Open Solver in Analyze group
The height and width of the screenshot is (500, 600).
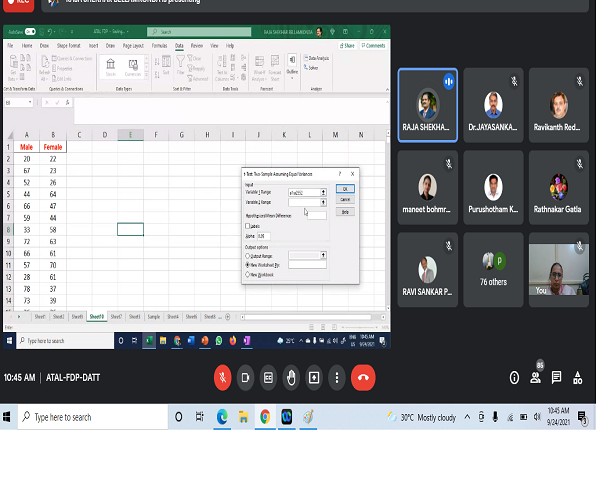coord(311,68)
